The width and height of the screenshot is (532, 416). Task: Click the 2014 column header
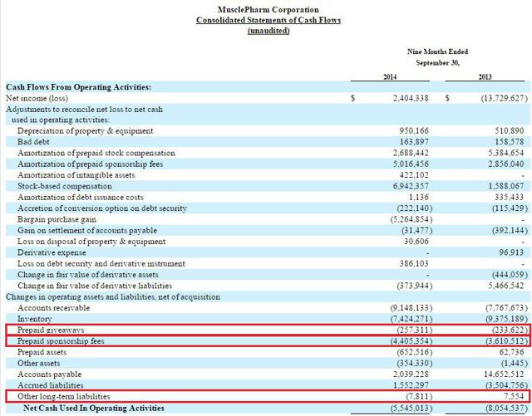390,76
